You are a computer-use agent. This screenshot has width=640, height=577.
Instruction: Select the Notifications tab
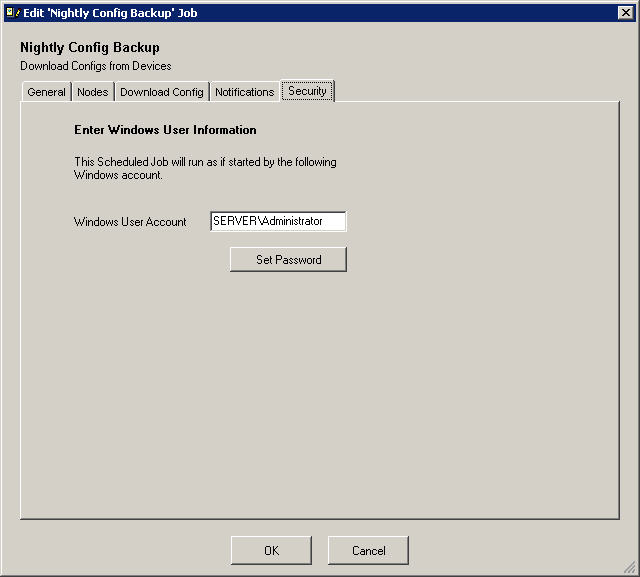tap(244, 92)
